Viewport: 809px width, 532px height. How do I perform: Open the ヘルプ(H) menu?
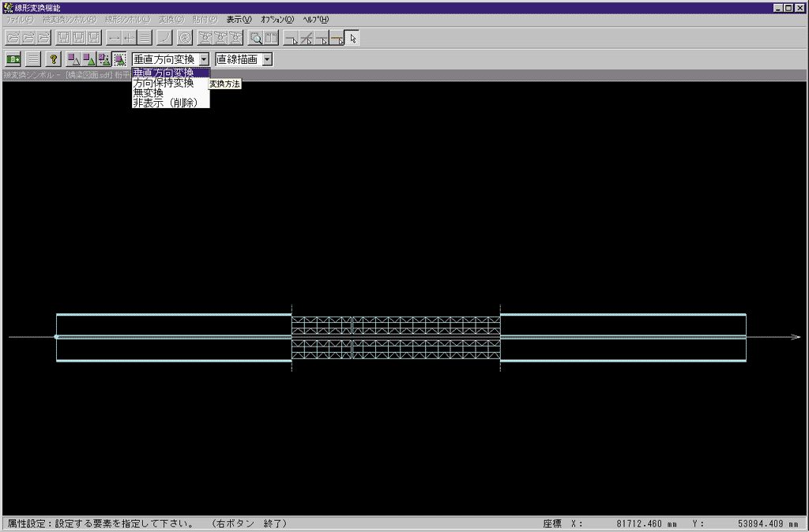pyautogui.click(x=315, y=20)
